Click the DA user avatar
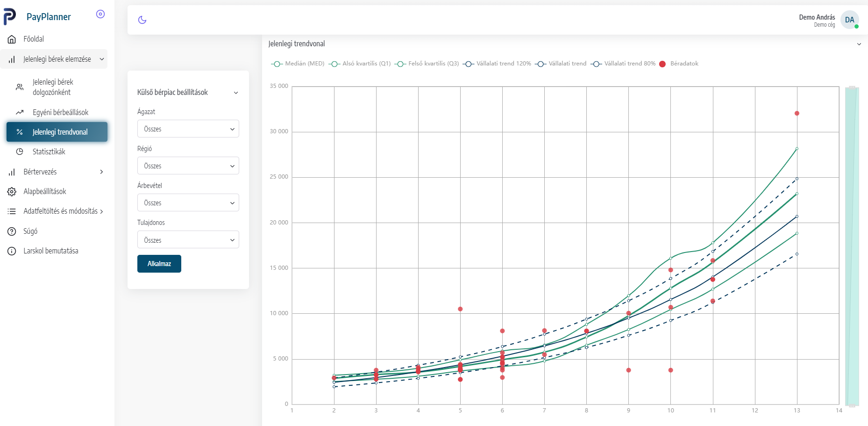868x426 pixels. click(x=849, y=20)
